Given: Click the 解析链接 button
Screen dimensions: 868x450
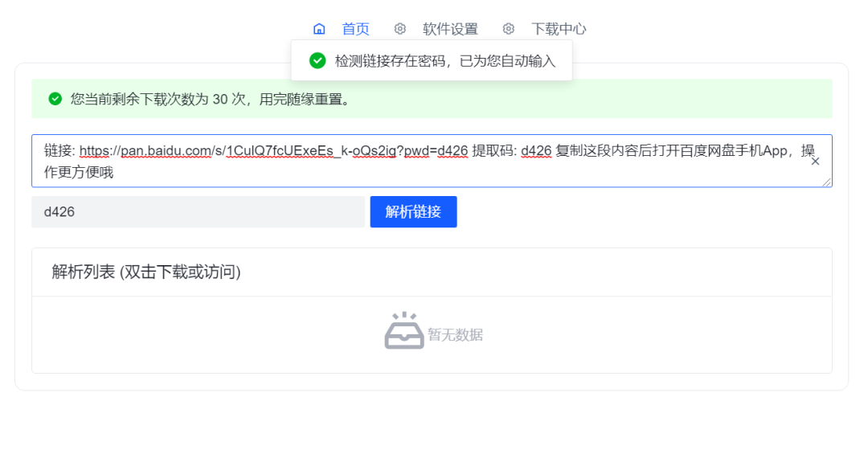Looking at the screenshot, I should click(x=414, y=212).
